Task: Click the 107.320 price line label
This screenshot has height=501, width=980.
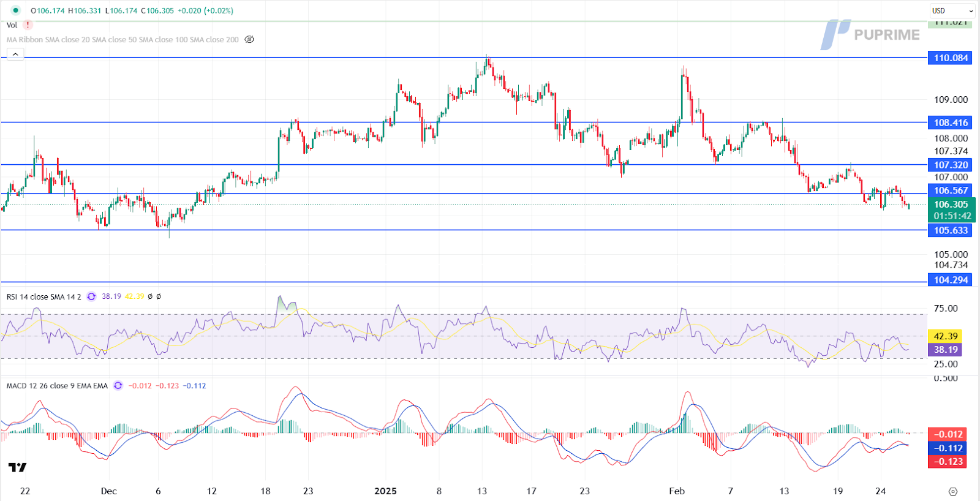Action: (950, 165)
